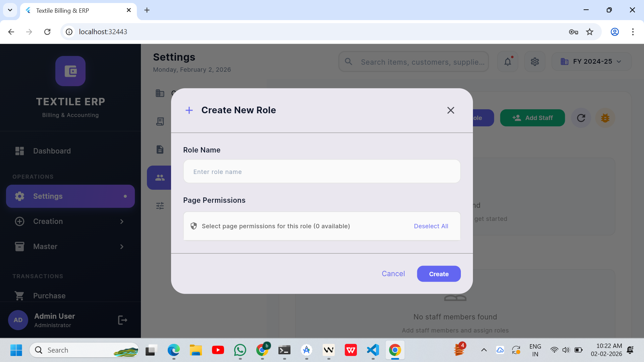Click Cancel in role dialog
Image resolution: width=644 pixels, height=362 pixels.
[x=393, y=274]
